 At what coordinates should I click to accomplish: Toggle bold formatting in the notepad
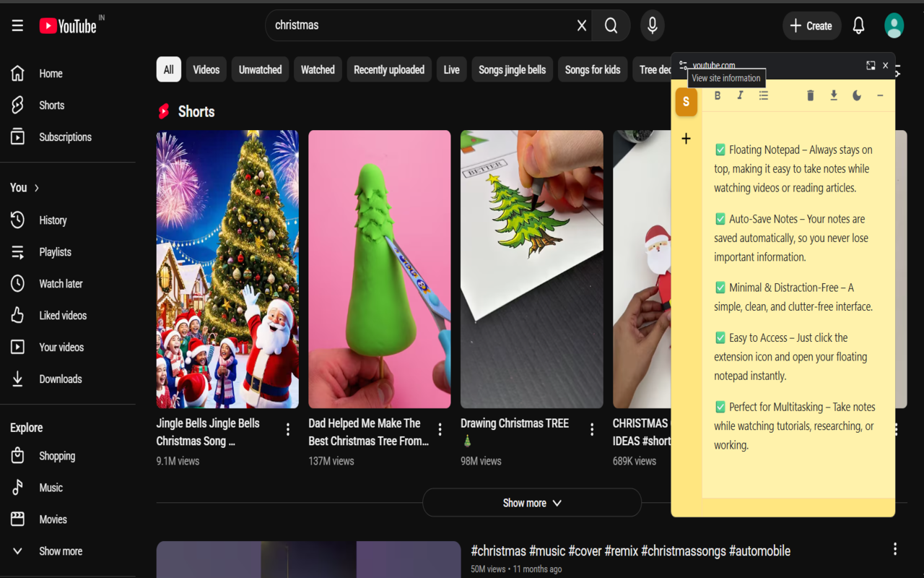pyautogui.click(x=717, y=95)
